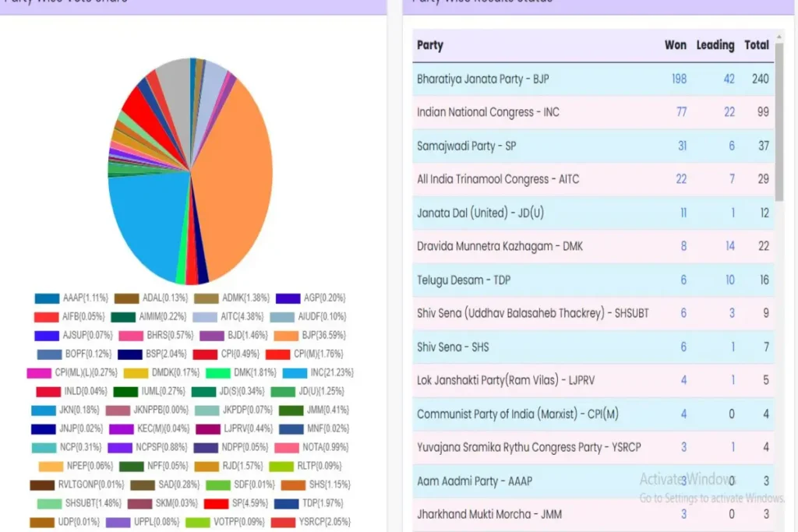Click the 'Shiv Sena - SHS' party name
The width and height of the screenshot is (798, 532).
[453, 347]
